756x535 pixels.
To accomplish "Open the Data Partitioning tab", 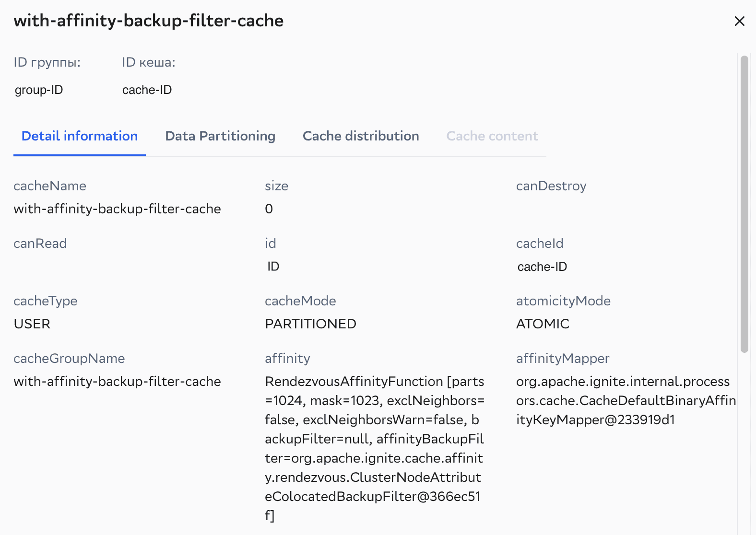I will [x=220, y=136].
